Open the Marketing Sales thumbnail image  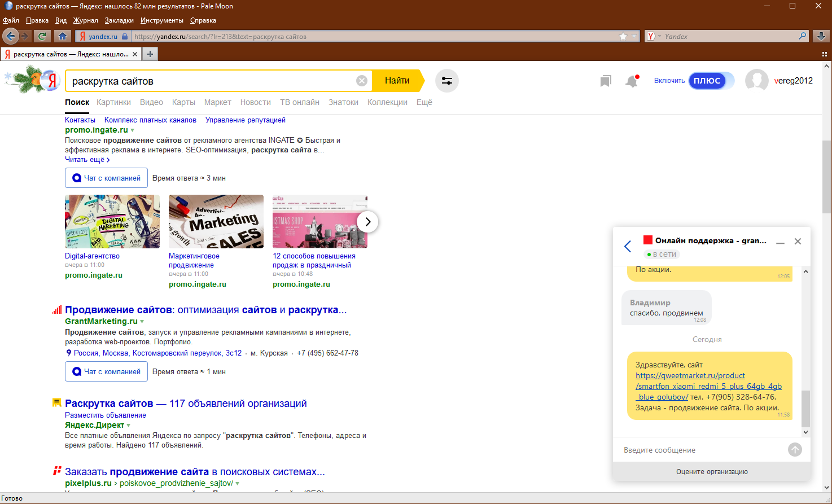pos(216,221)
